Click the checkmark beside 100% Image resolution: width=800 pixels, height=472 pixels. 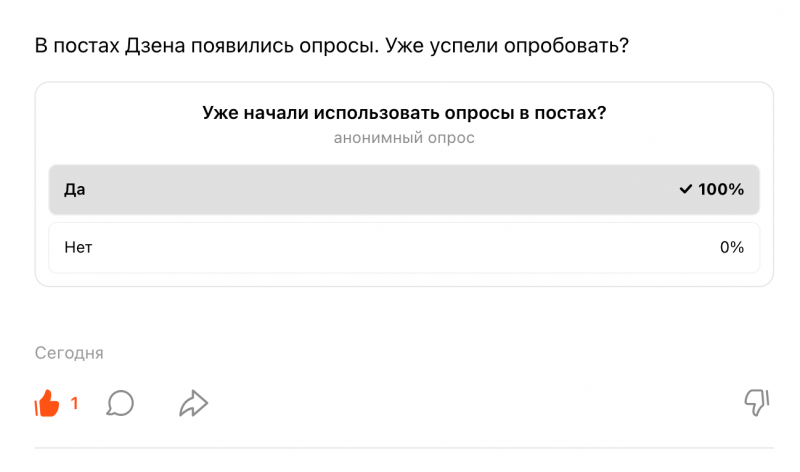685,189
